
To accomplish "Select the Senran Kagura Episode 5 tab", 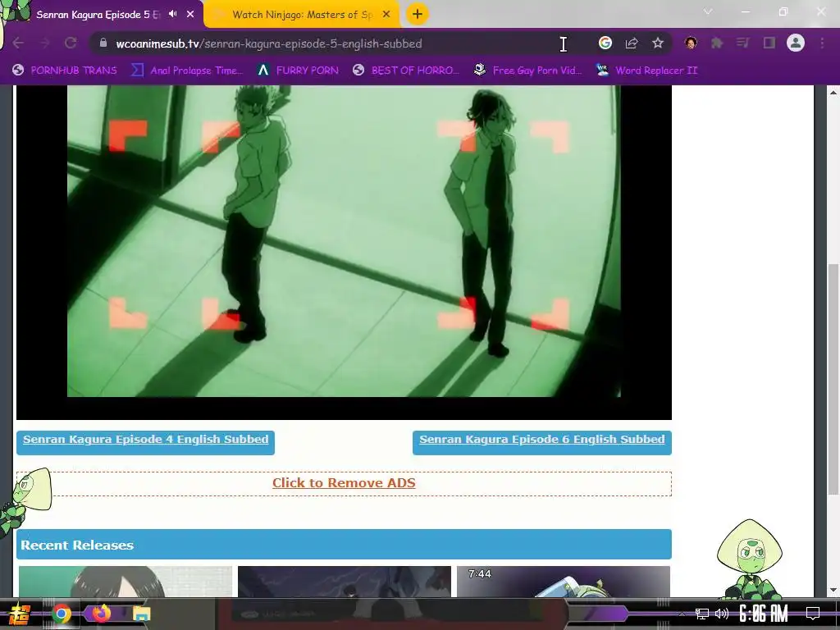I will click(97, 15).
